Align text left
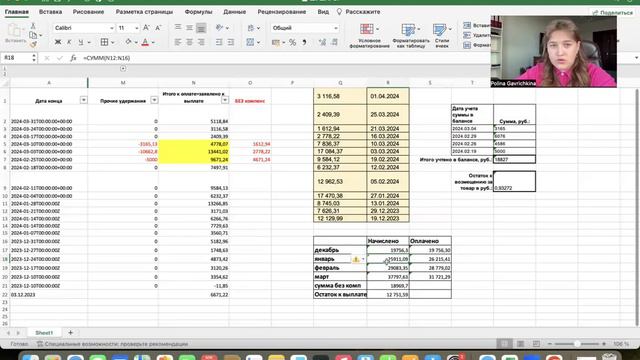Viewport: 640px width, 360px height. click(x=178, y=42)
